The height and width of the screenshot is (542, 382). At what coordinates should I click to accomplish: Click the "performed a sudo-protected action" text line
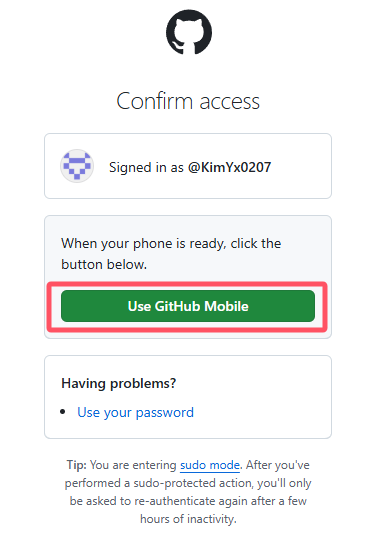(x=188, y=483)
